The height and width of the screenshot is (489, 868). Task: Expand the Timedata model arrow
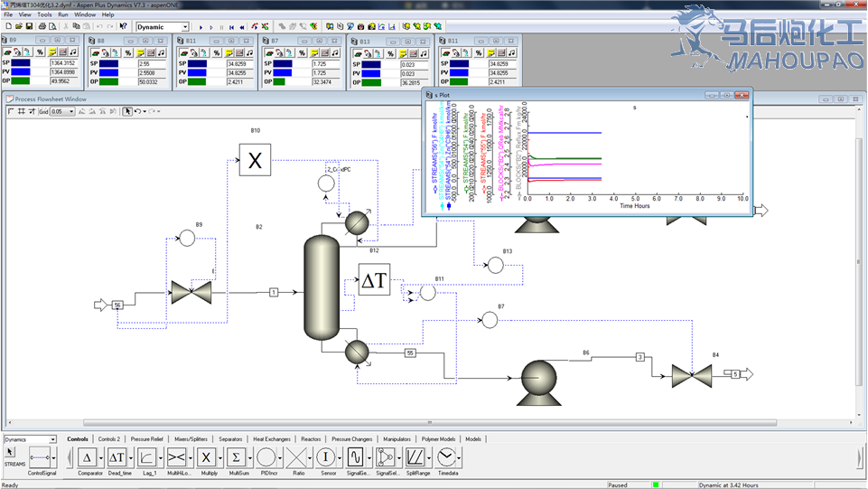[x=460, y=457]
